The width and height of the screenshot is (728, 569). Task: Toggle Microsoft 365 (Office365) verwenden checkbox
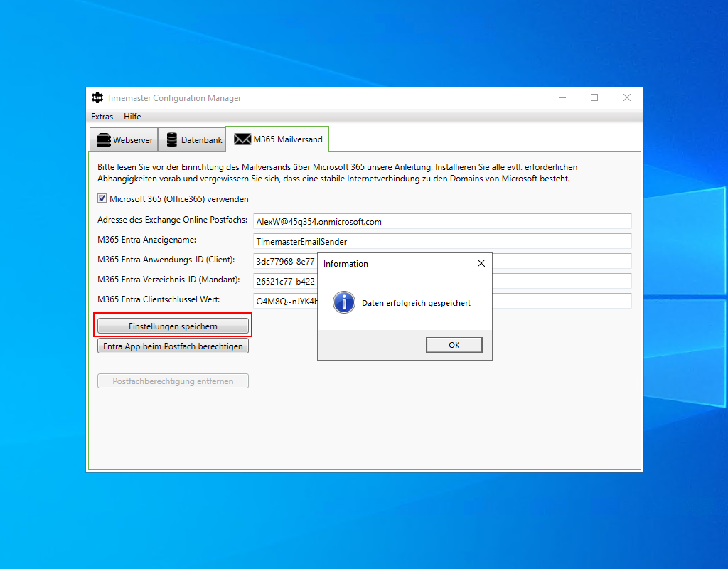tap(102, 199)
